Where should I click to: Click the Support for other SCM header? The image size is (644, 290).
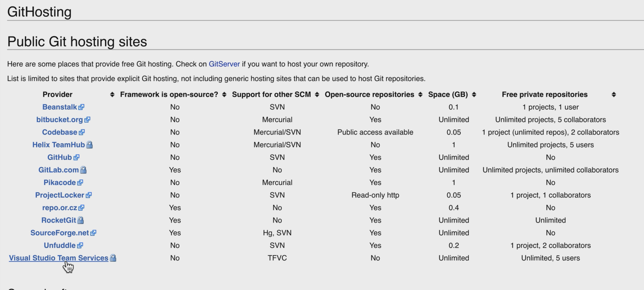(x=272, y=95)
